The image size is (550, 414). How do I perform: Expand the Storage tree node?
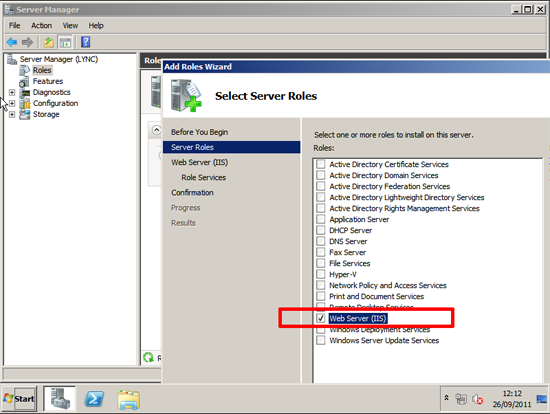(x=12, y=114)
